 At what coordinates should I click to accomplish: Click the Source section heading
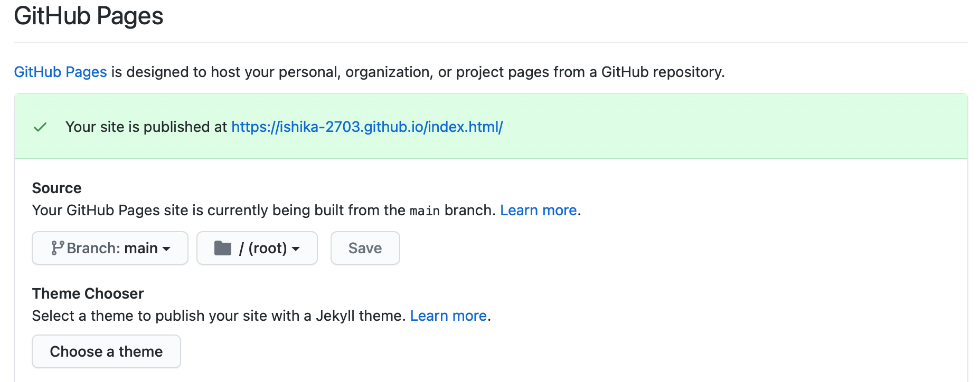[x=56, y=188]
